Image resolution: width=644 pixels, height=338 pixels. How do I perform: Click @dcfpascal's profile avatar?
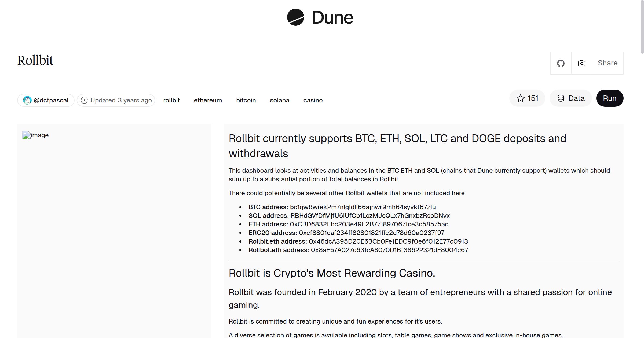[27, 100]
